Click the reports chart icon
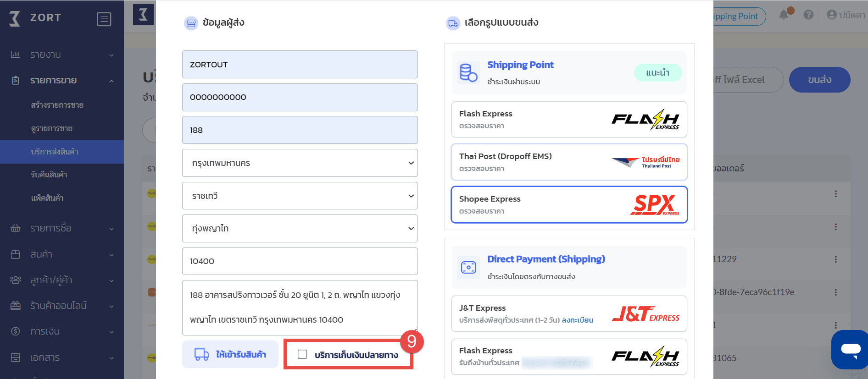Image resolution: width=868 pixels, height=379 pixels. pyautogui.click(x=15, y=55)
